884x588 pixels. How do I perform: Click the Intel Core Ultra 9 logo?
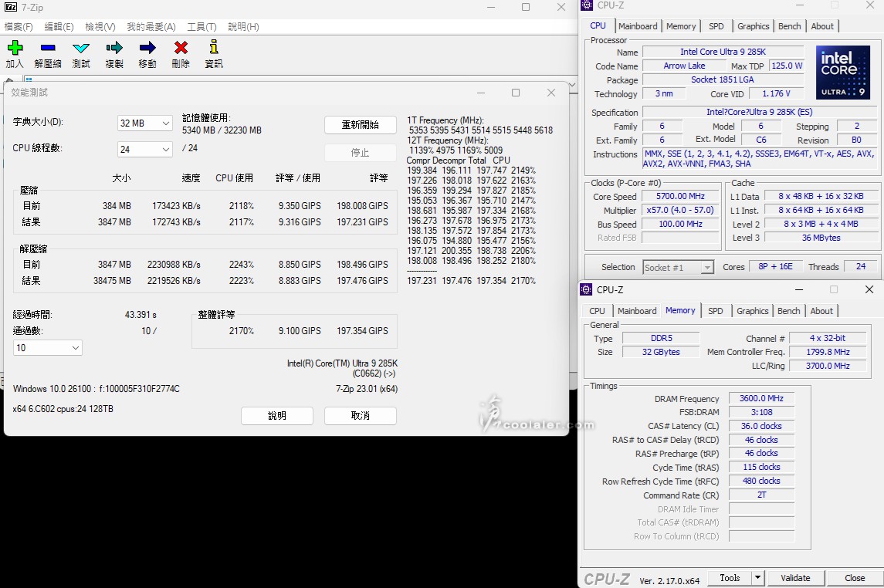point(843,73)
